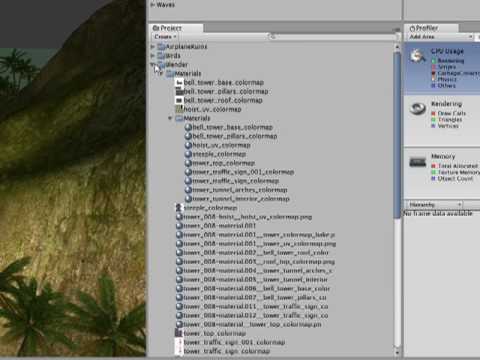The height and width of the screenshot is (360, 480).
Task: Click the hoist_uv_colormap material sphere icon
Action: click(188, 145)
